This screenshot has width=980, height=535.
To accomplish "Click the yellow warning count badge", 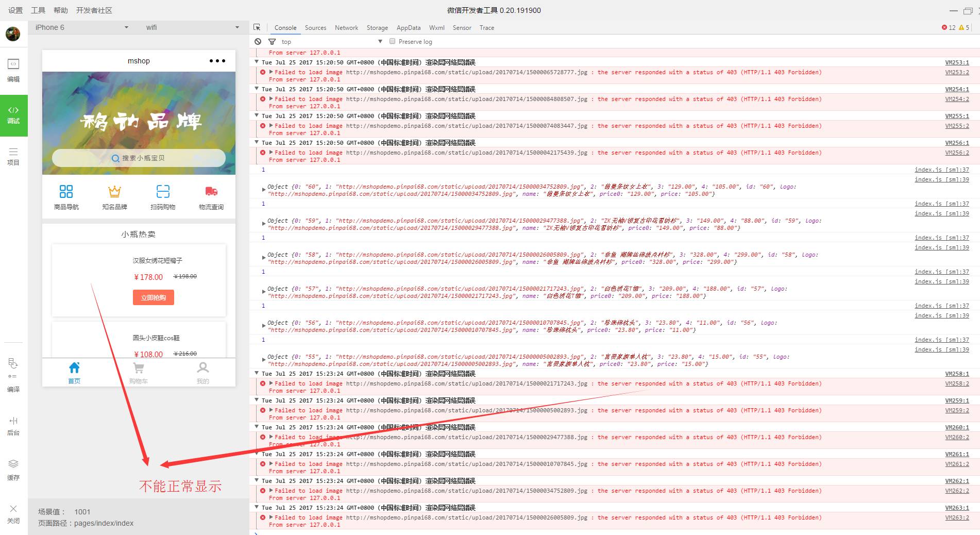I will [964, 28].
